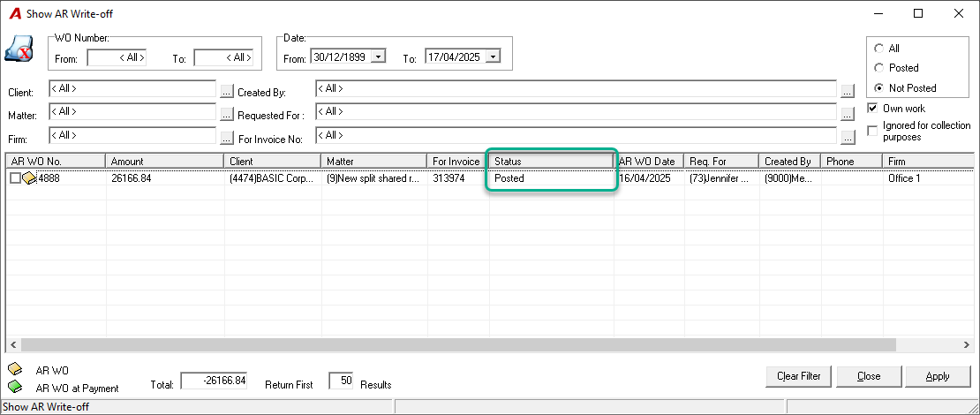Click the application logo in title bar

coord(15,13)
